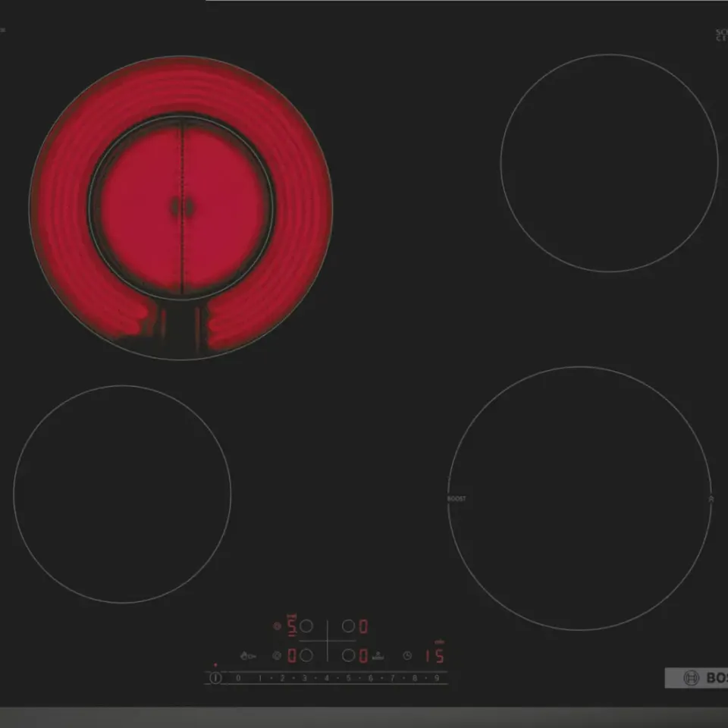728x728 pixels.
Task: Tap the BOOST label on the large zone
Action: (457, 499)
